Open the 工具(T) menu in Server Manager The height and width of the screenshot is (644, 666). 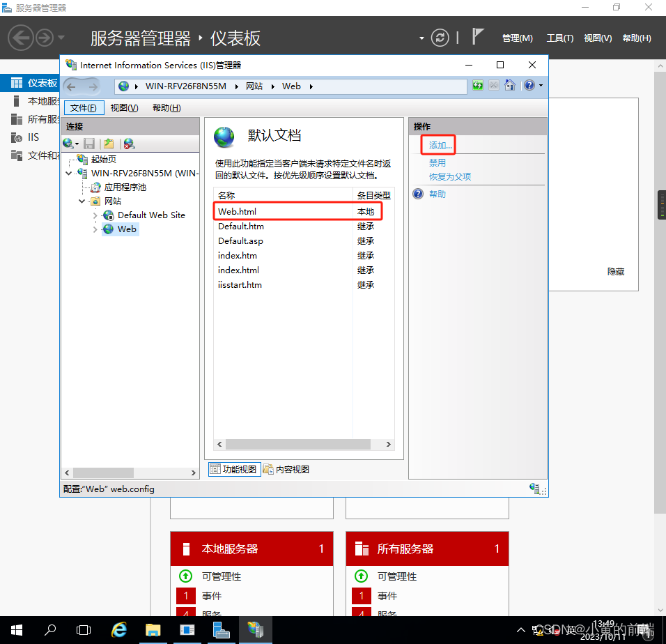[x=559, y=38]
